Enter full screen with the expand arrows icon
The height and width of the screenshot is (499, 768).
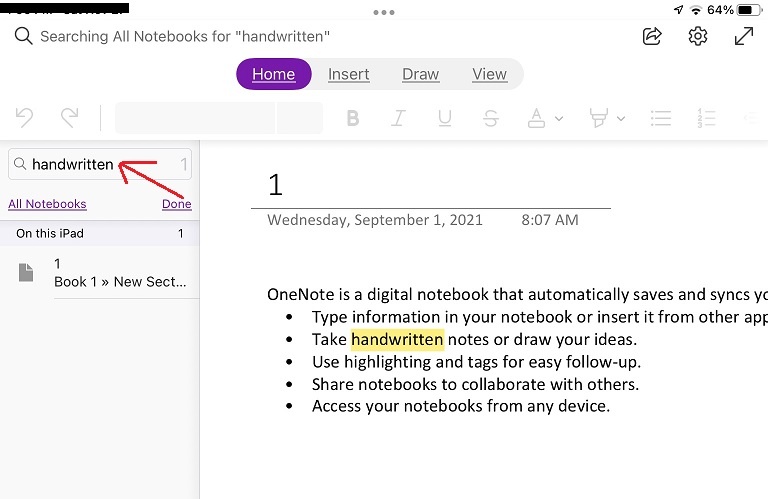coord(744,36)
